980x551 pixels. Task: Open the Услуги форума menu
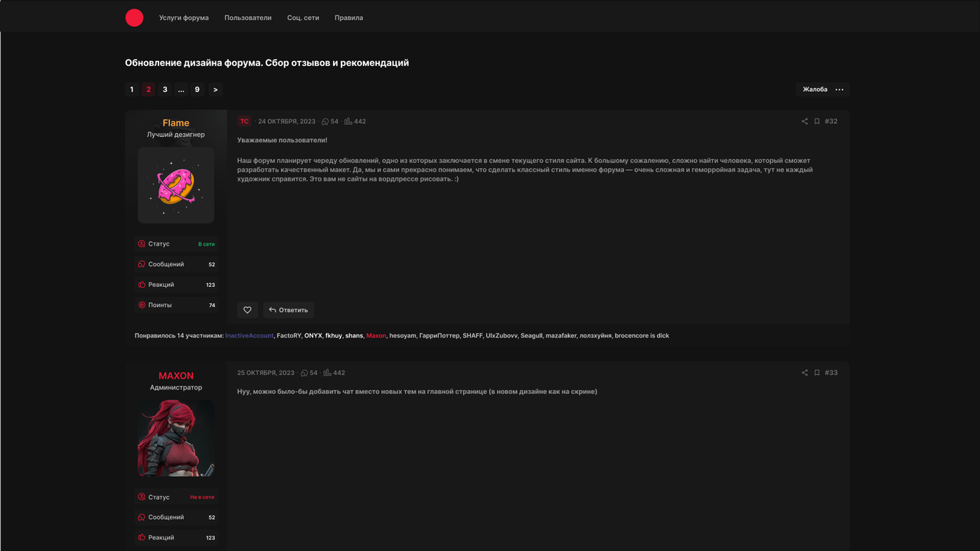[184, 18]
